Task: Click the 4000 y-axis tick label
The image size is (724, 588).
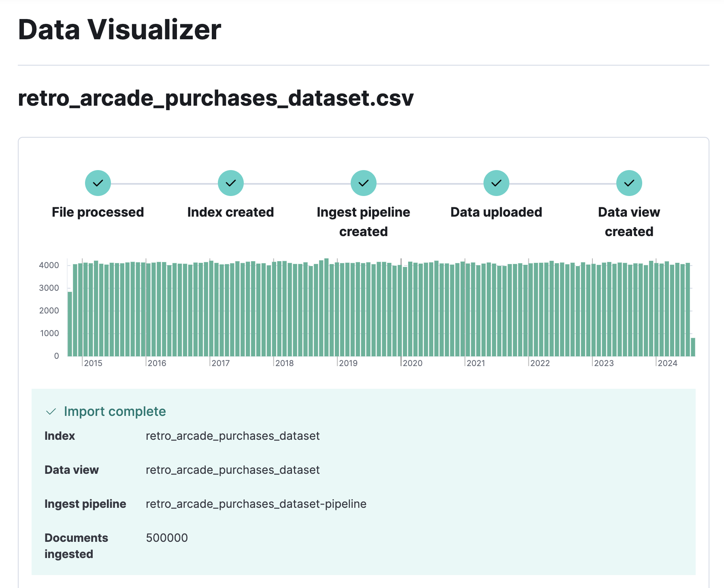Action: [x=49, y=265]
